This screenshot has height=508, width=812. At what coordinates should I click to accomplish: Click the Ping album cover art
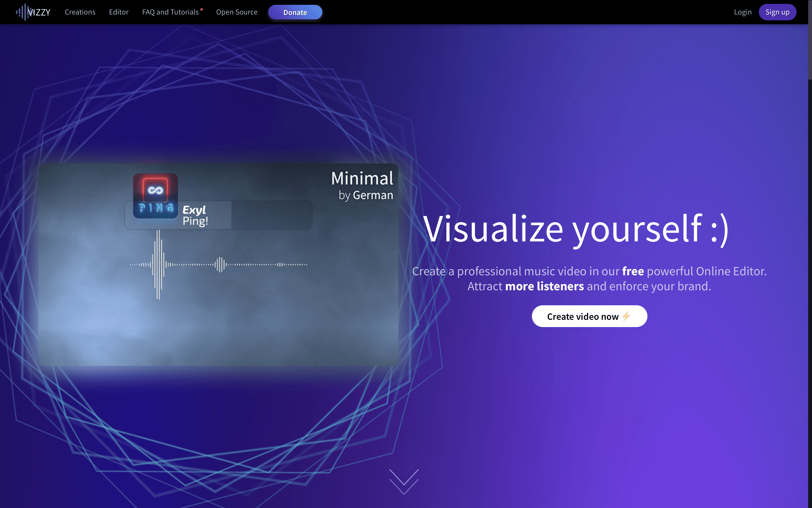(x=155, y=196)
